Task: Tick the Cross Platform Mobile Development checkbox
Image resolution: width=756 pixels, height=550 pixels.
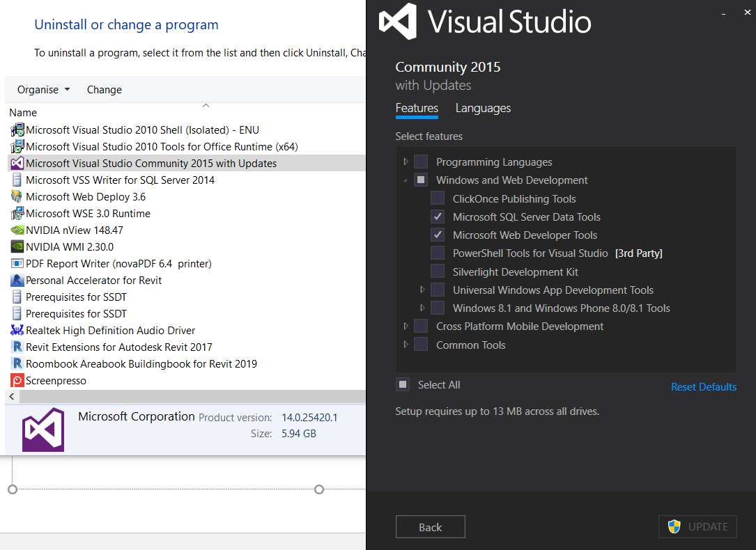Action: point(421,326)
